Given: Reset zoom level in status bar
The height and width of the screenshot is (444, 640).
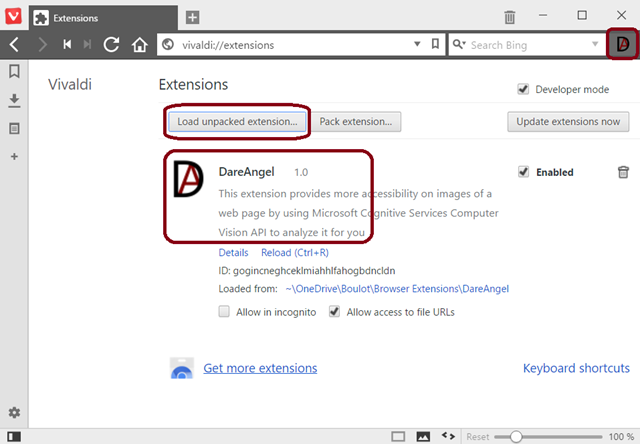Looking at the screenshot, I should click(x=478, y=437).
